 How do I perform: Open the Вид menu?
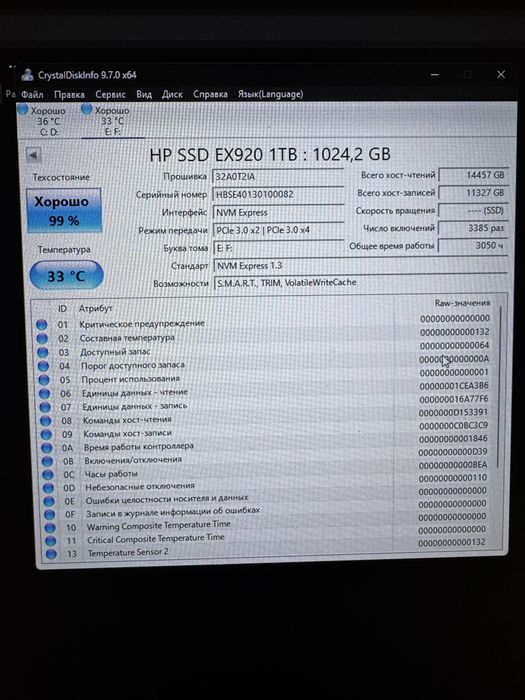click(x=144, y=95)
